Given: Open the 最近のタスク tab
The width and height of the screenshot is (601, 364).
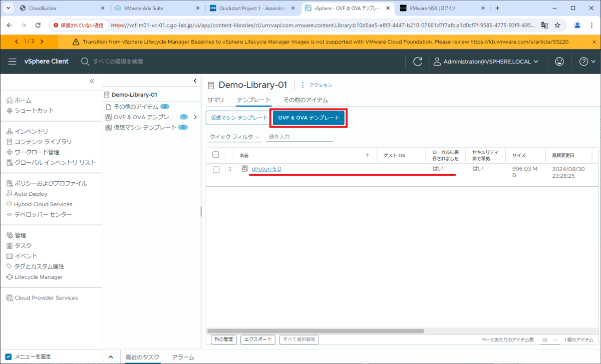Looking at the screenshot, I should 142,357.
